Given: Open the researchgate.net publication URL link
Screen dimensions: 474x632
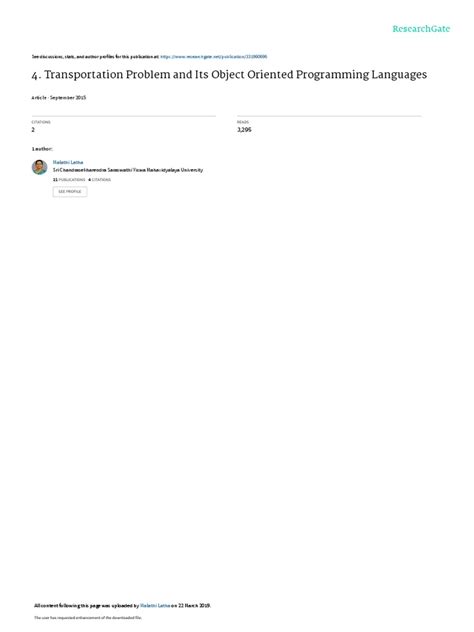Looking at the screenshot, I should (214, 57).
